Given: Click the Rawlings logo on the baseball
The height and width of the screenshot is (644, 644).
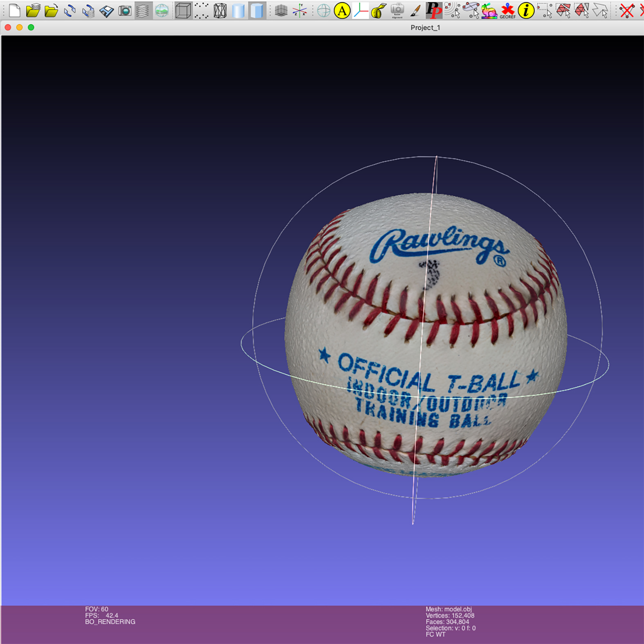Looking at the screenshot, I should (439, 246).
